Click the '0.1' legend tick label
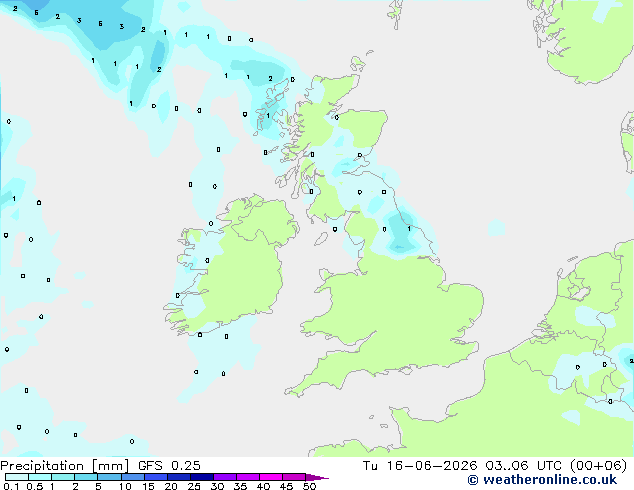 [x=11, y=486]
